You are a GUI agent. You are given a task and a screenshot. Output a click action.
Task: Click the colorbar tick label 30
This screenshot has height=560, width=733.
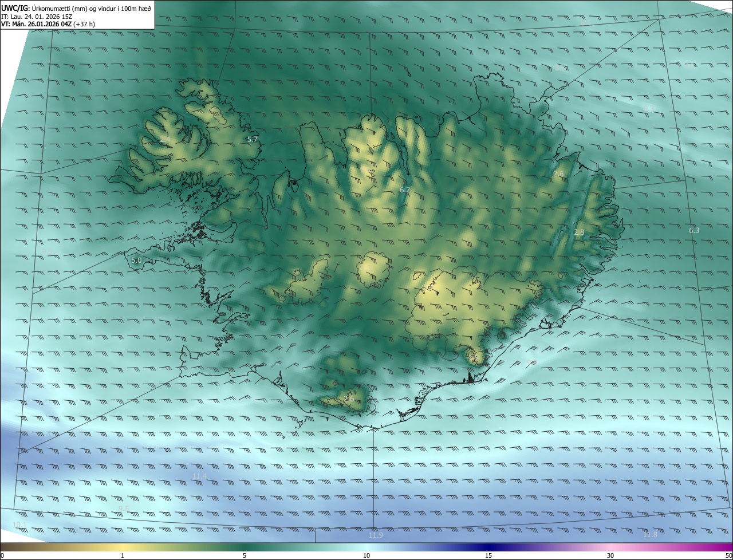[610, 556]
